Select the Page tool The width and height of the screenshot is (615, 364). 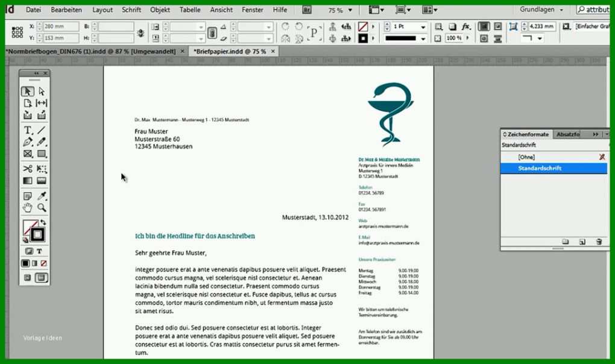[x=28, y=103]
